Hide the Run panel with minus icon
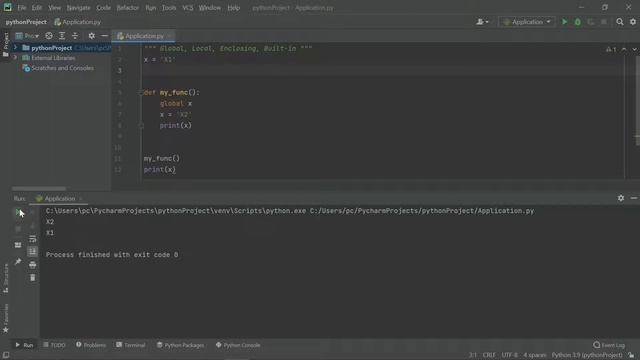 coord(633,198)
